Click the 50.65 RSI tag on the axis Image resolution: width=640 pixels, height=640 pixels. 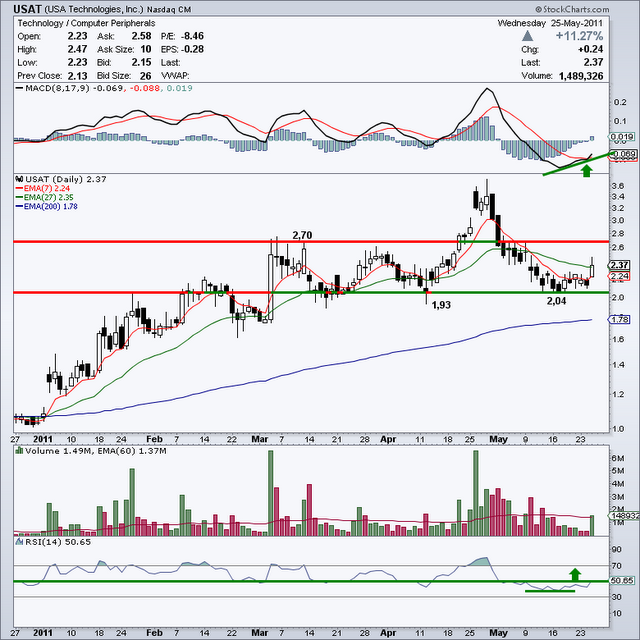pos(622,580)
